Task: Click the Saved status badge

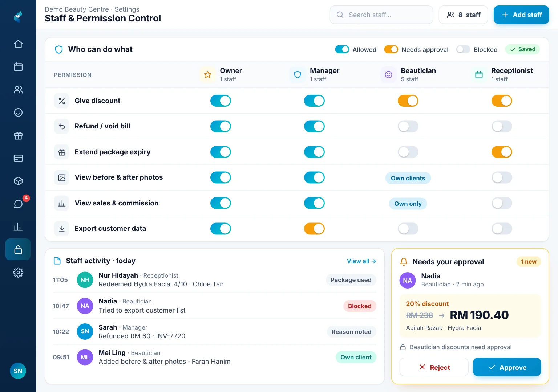Action: pyautogui.click(x=522, y=49)
